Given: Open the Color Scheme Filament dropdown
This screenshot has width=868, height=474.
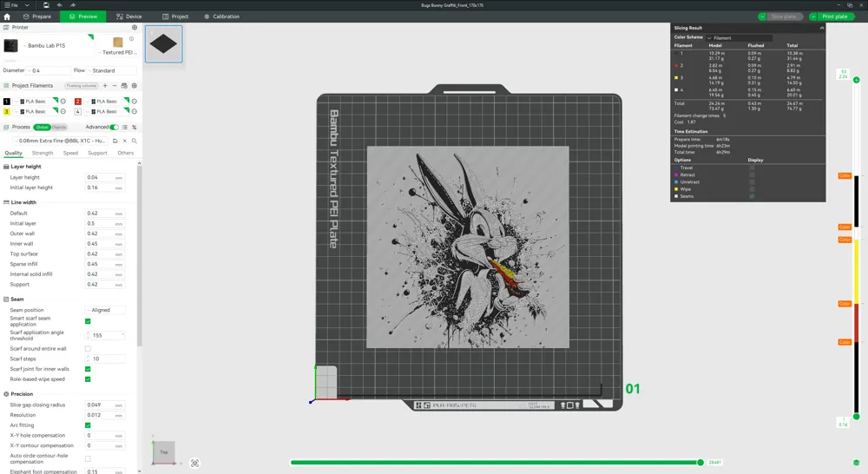Looking at the screenshot, I should click(x=739, y=37).
